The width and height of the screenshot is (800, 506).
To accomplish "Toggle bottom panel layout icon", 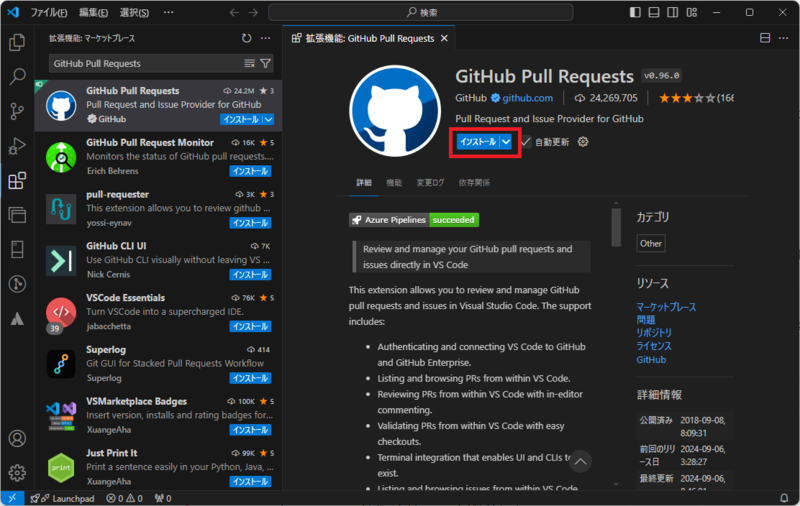I will pyautogui.click(x=654, y=12).
